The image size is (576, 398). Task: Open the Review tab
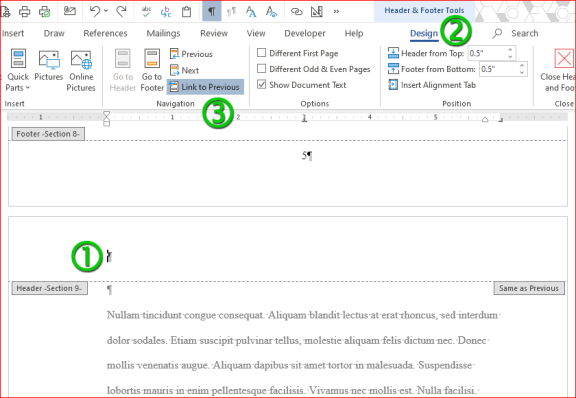[x=214, y=33]
